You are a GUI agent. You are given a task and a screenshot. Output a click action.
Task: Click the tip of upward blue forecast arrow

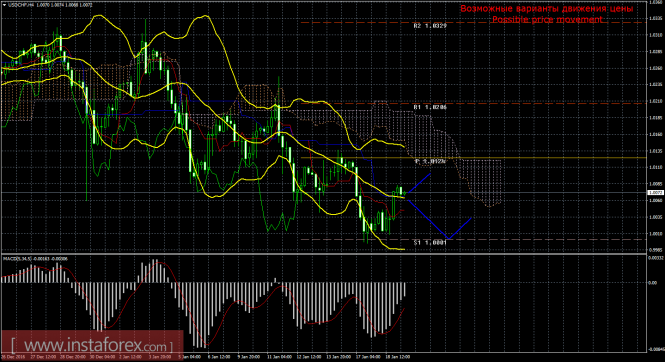click(431, 173)
